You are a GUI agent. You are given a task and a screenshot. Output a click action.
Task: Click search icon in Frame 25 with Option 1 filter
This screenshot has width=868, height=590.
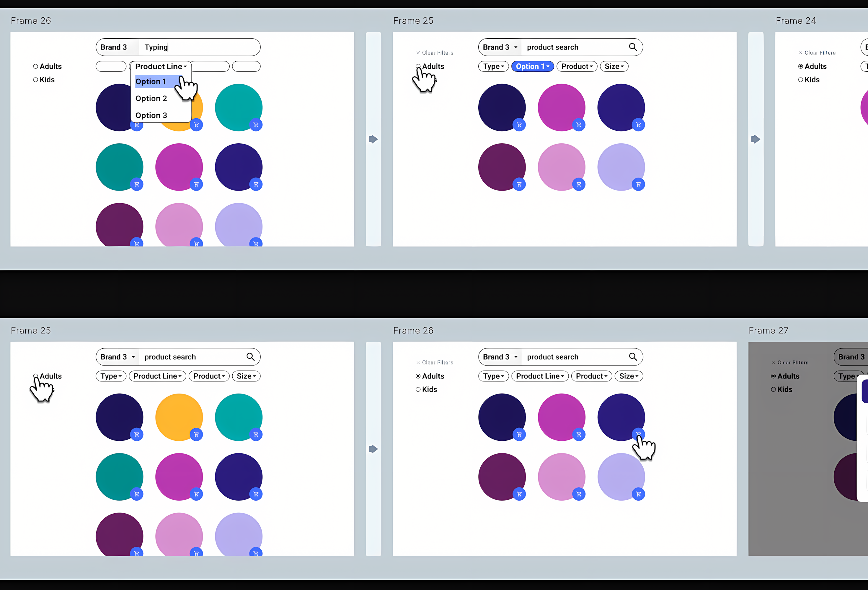point(633,47)
